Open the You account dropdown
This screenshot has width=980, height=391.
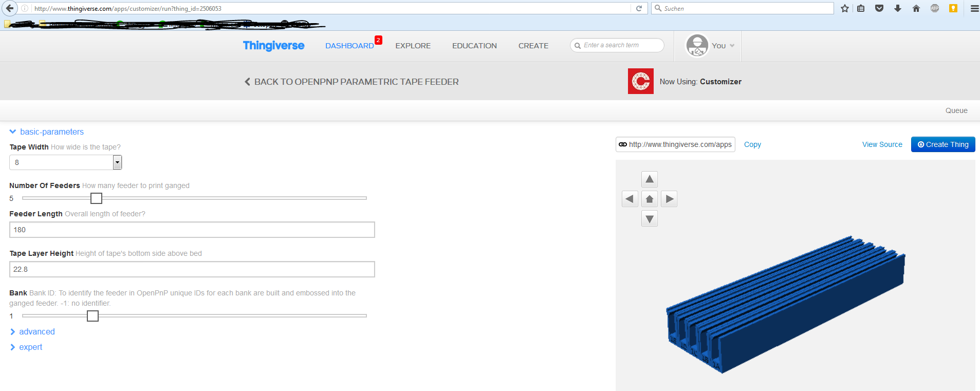[723, 46]
